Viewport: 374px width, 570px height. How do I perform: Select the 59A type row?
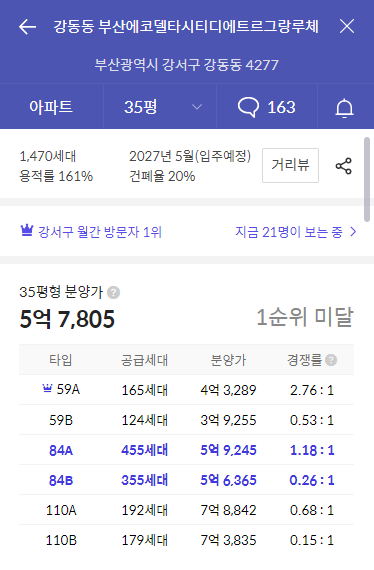[x=186, y=390]
